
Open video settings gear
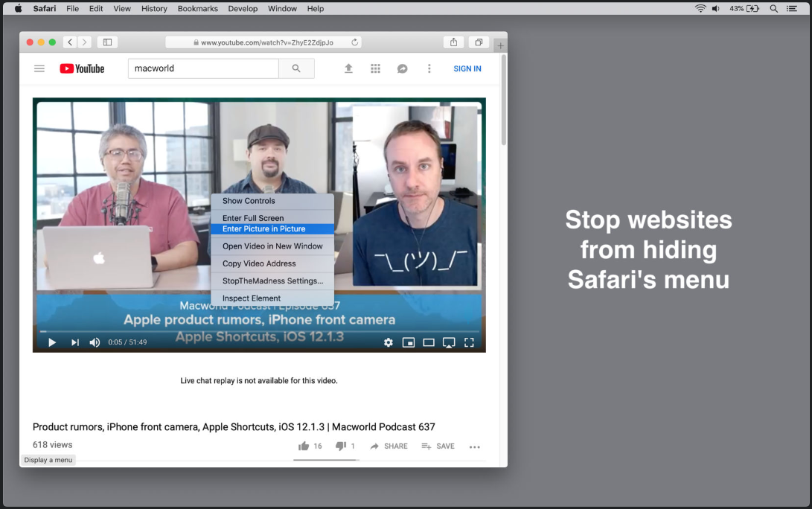coord(389,342)
